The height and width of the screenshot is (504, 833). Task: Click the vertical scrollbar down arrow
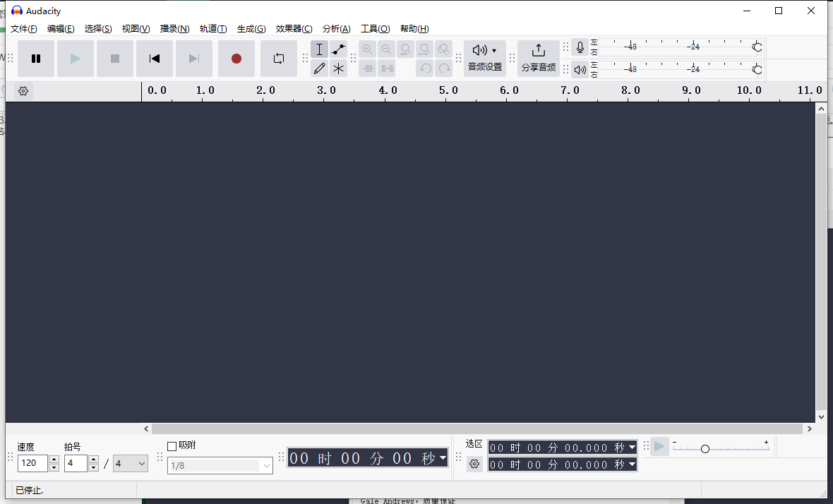(821, 417)
